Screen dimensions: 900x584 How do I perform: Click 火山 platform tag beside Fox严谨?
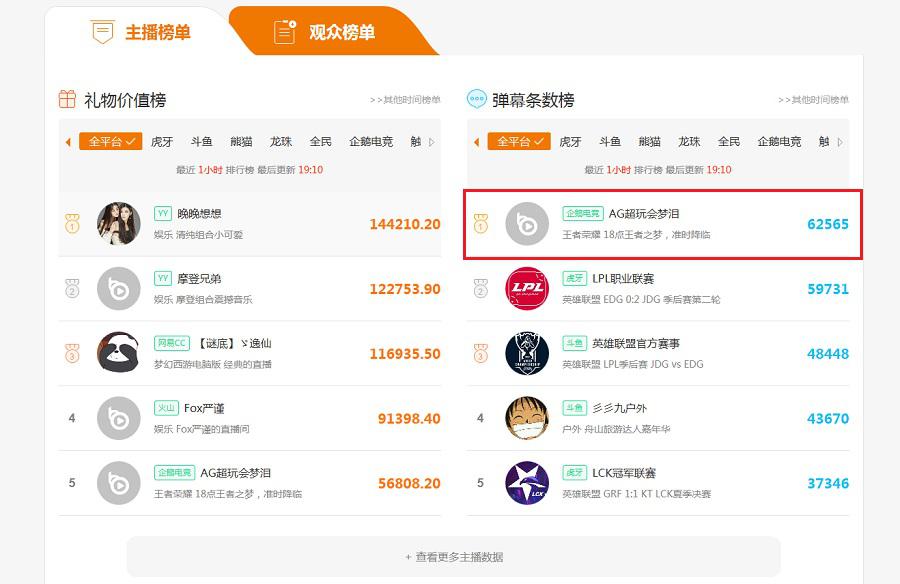pos(166,408)
